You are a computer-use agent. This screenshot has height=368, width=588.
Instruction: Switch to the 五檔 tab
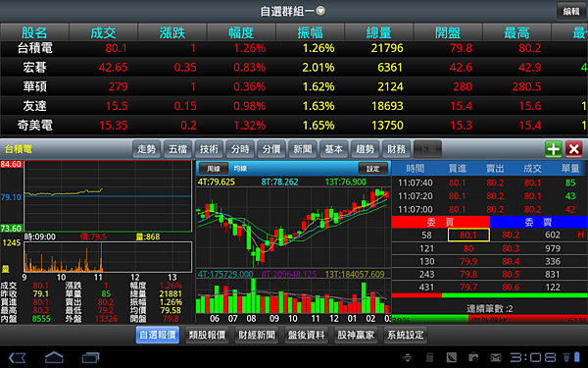177,149
